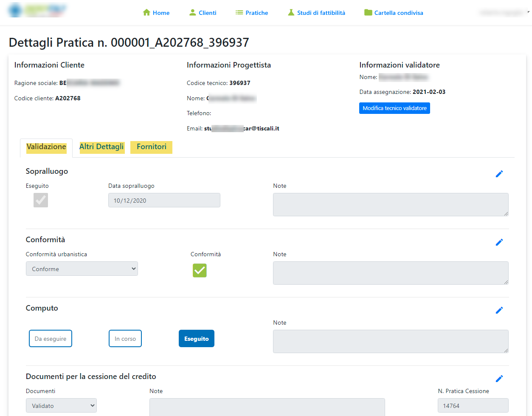
Task: Toggle the green Conformità checkbox
Action: coord(200,270)
